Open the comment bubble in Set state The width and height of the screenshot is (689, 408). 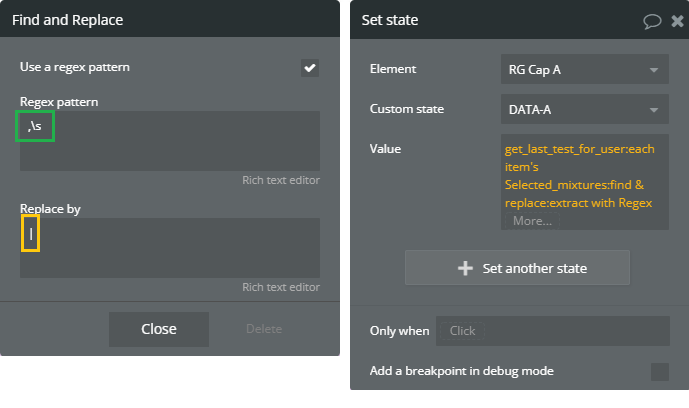653,20
